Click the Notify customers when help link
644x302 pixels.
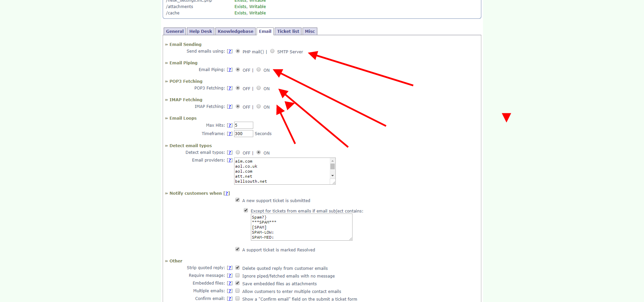227,193
